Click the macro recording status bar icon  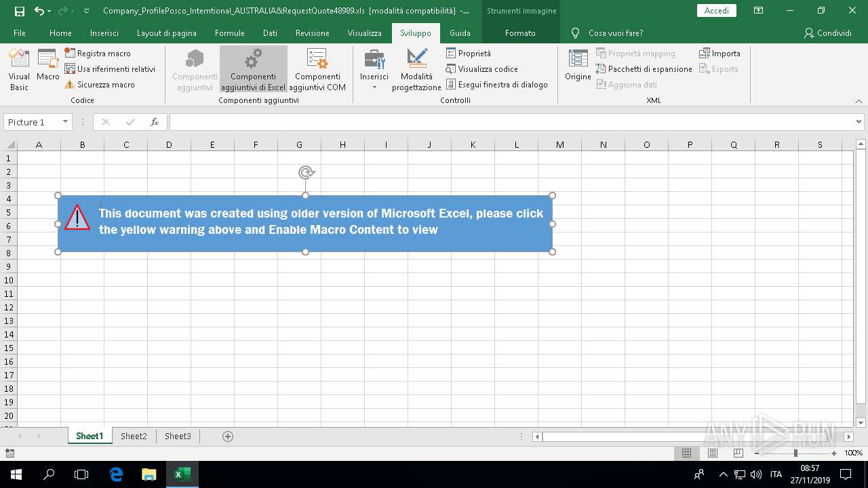tap(9, 453)
